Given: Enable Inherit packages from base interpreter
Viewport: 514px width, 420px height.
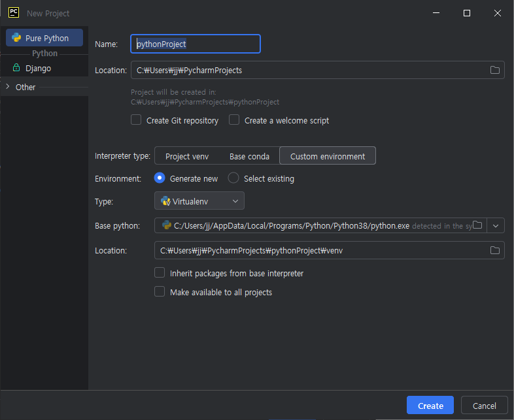Looking at the screenshot, I should click(160, 272).
